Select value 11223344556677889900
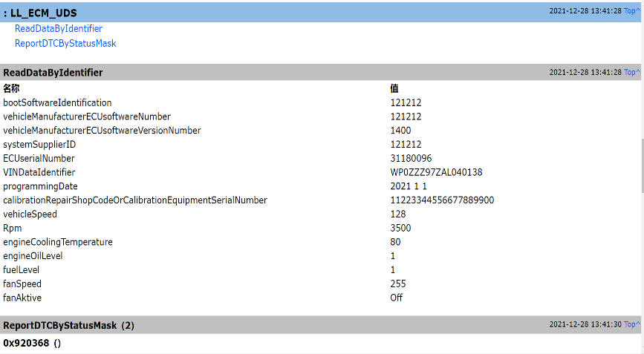This screenshot has height=354, width=644. click(x=442, y=200)
